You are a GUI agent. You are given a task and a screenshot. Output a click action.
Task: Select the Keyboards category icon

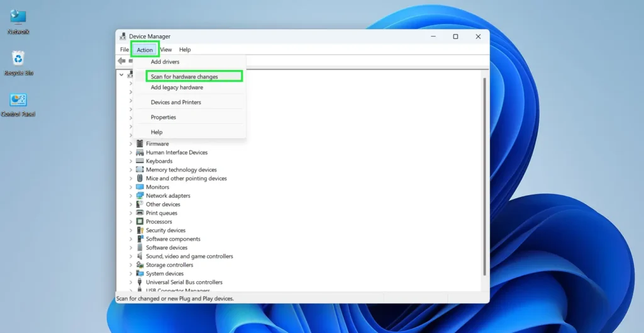(x=140, y=161)
